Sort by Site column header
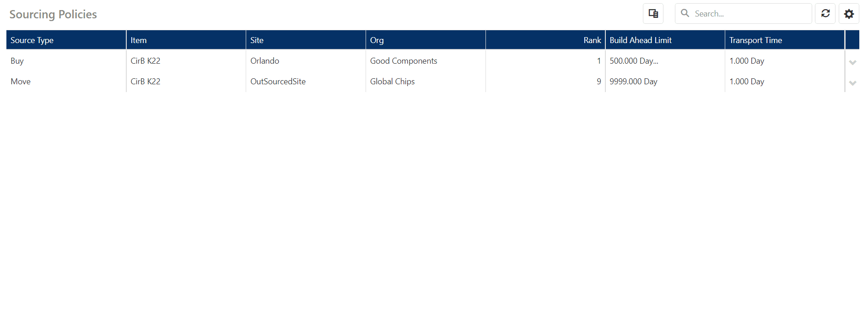868x333 pixels. tap(306, 40)
